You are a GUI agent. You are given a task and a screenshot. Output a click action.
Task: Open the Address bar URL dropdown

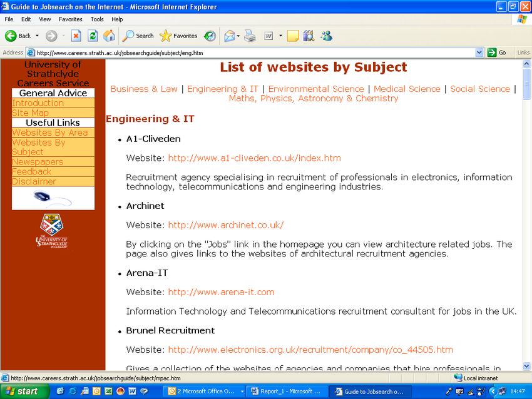pos(479,53)
